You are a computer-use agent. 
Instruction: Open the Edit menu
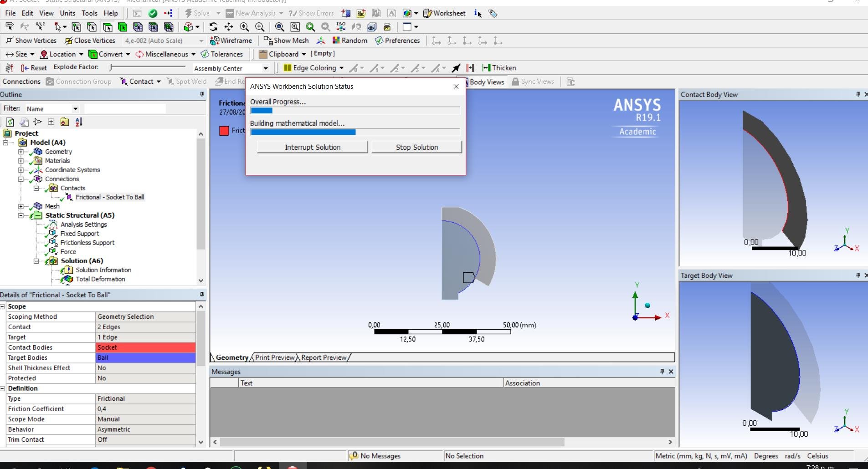pyautogui.click(x=27, y=13)
